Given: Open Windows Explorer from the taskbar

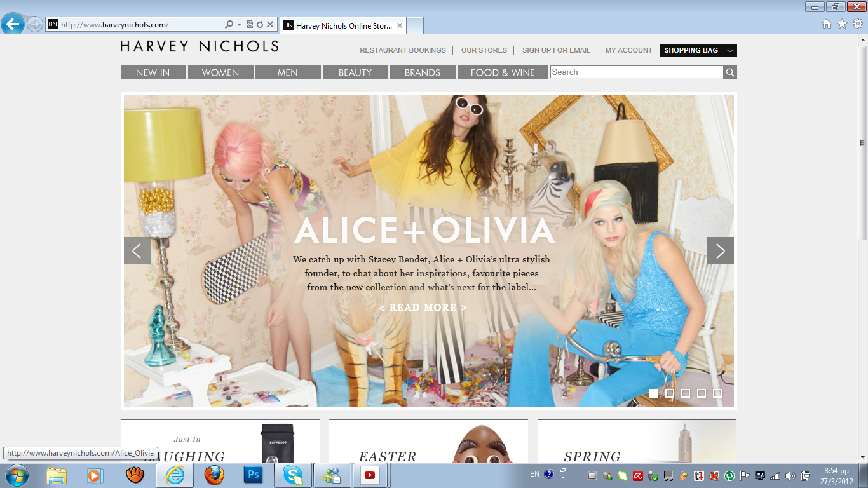Looking at the screenshot, I should click(57, 475).
